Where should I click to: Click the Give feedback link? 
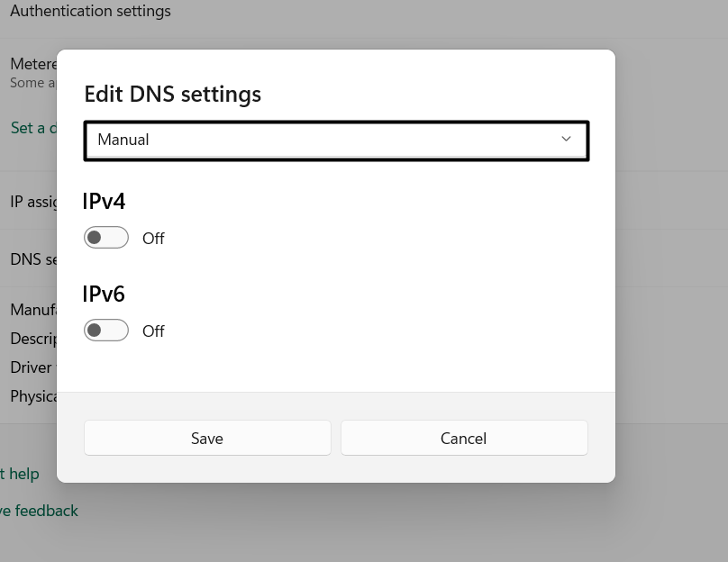click(x=39, y=511)
